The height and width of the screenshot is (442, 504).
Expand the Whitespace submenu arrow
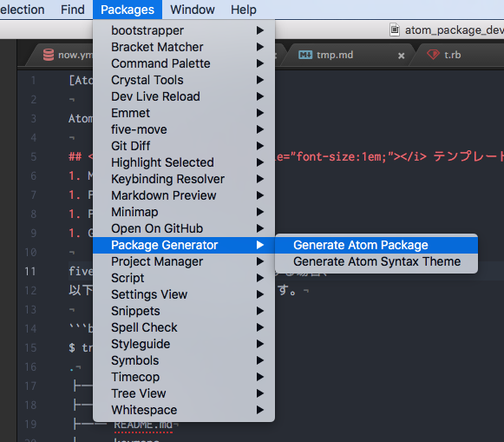point(260,410)
